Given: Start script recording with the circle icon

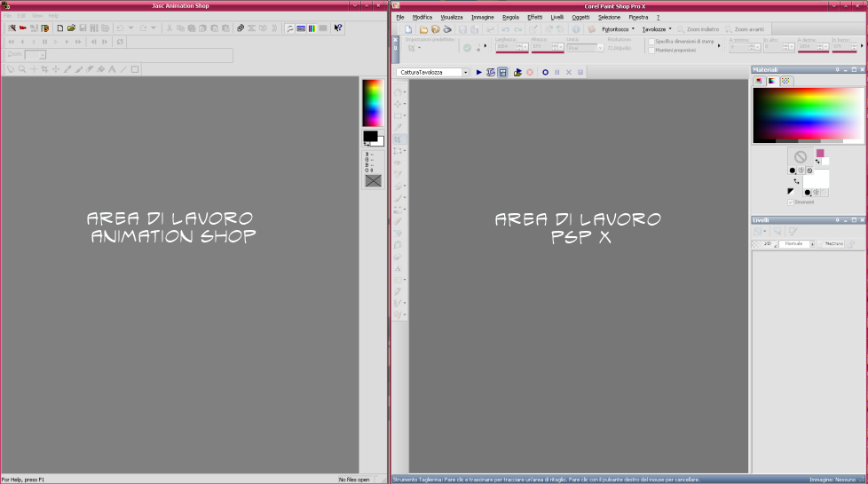Looking at the screenshot, I should pyautogui.click(x=545, y=73).
